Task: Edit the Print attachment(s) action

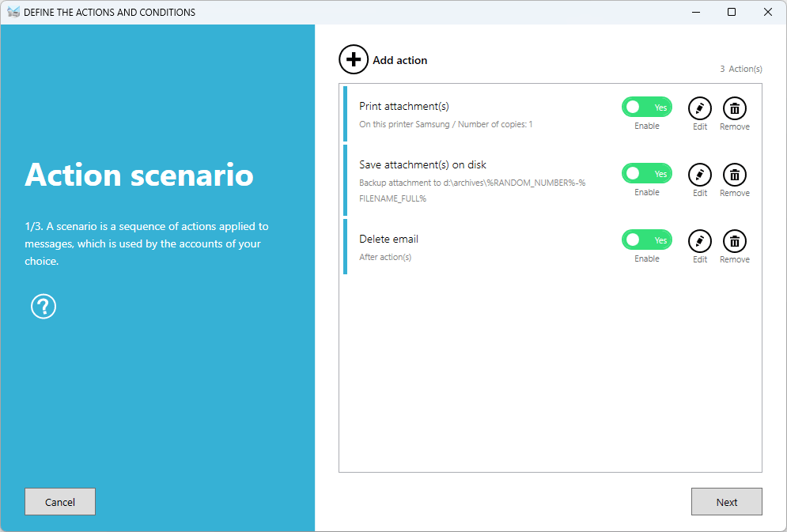Action: (x=700, y=108)
